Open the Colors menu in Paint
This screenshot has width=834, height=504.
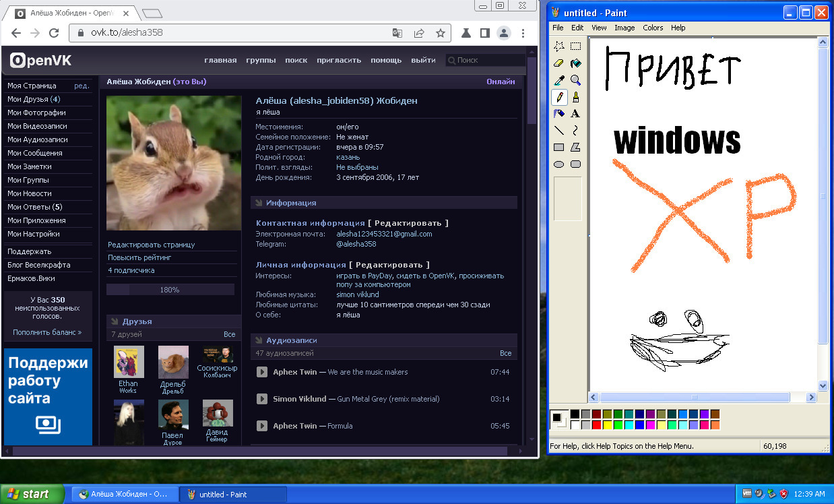pos(653,28)
